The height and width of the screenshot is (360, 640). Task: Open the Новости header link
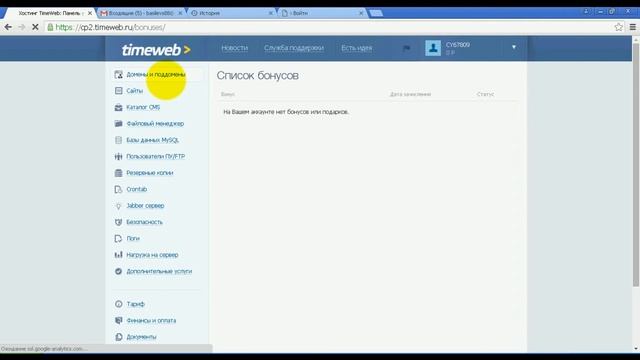point(235,48)
